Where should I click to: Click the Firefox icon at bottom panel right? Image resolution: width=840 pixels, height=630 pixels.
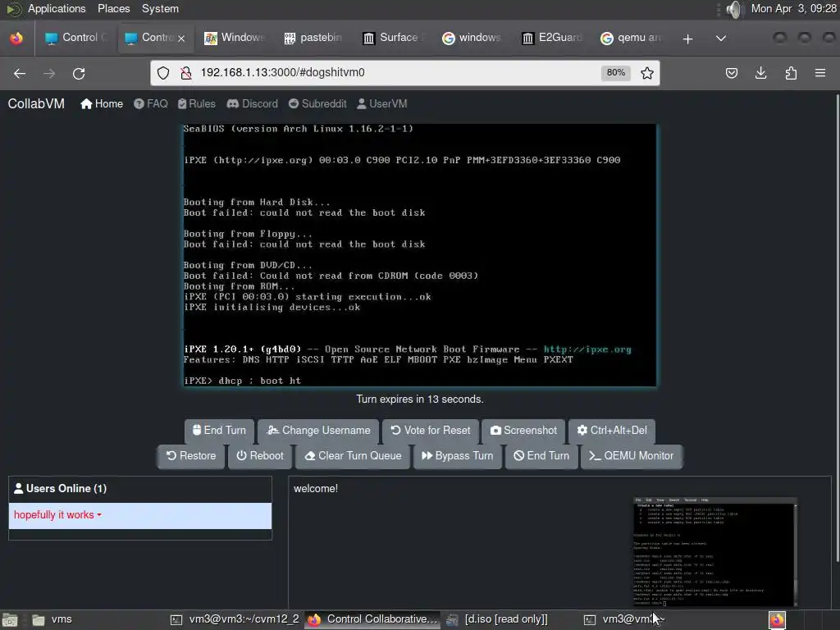pyautogui.click(x=777, y=620)
